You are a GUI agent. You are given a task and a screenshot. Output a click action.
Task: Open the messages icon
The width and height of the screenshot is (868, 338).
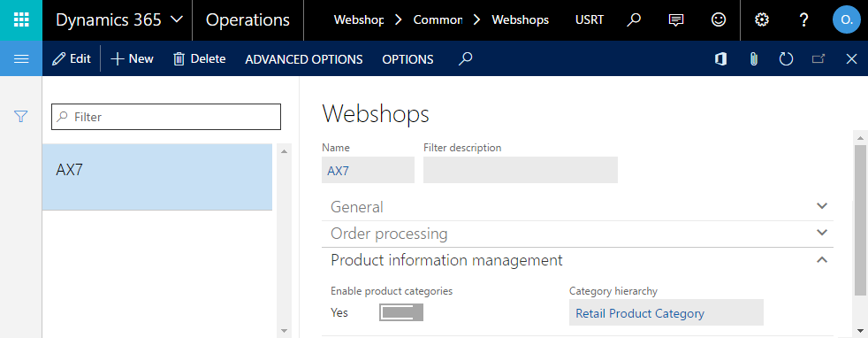(x=675, y=20)
